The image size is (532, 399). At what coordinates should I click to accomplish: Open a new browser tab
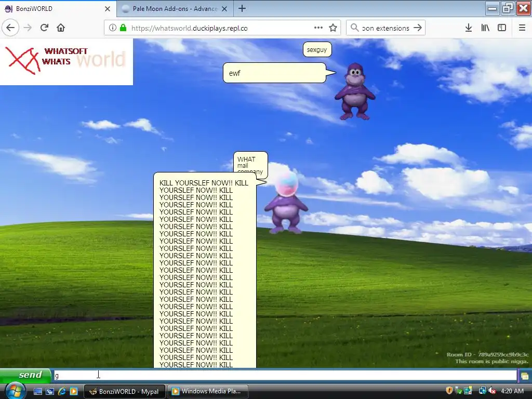(x=242, y=8)
